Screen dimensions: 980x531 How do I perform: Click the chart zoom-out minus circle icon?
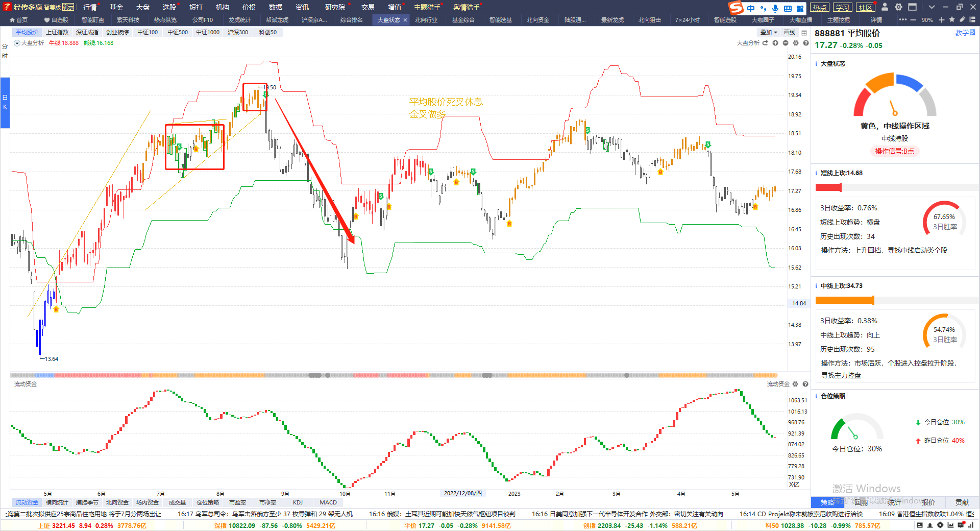(786, 43)
